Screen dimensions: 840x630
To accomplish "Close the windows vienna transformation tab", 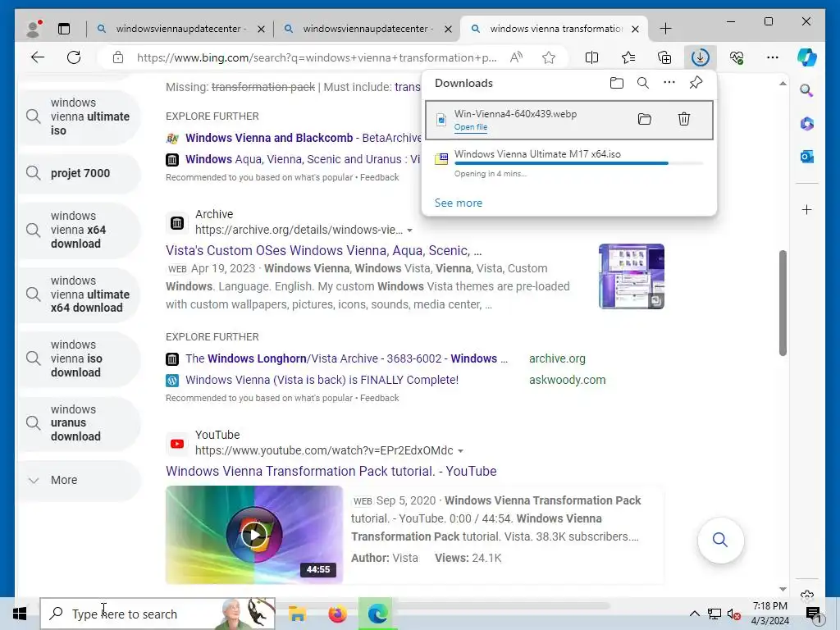I will (x=635, y=29).
